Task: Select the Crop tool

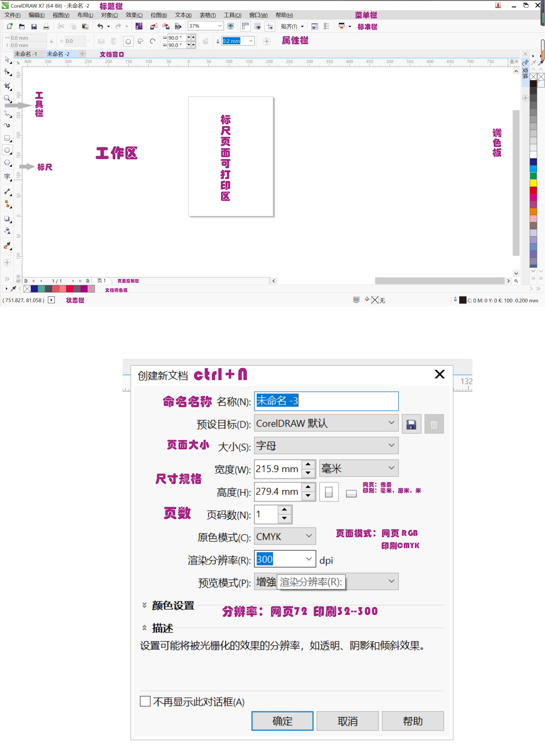Action: pos(7,86)
